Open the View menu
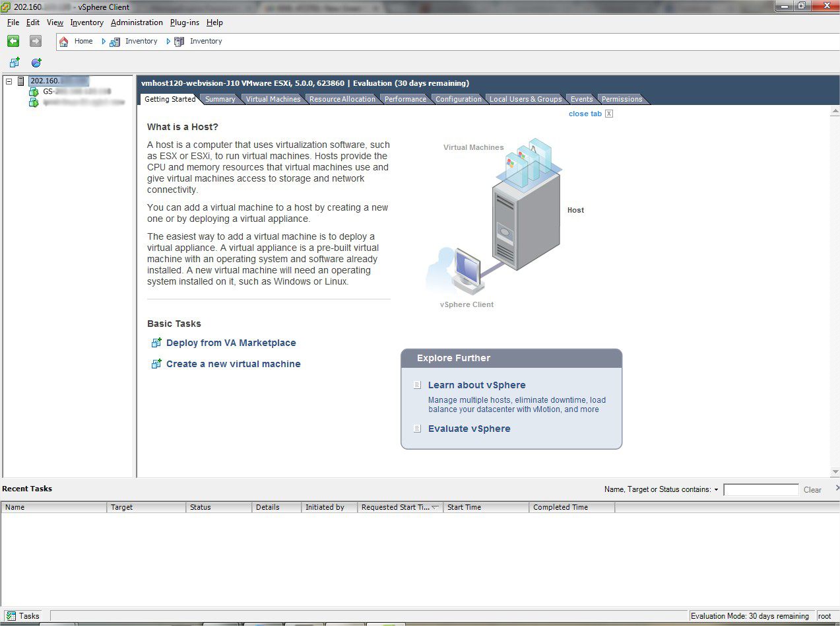Image resolution: width=840 pixels, height=626 pixels. 55,22
